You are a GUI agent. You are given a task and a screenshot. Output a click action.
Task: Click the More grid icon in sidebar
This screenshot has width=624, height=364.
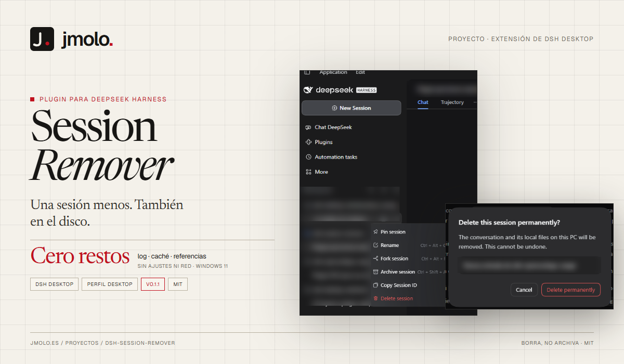(x=309, y=172)
